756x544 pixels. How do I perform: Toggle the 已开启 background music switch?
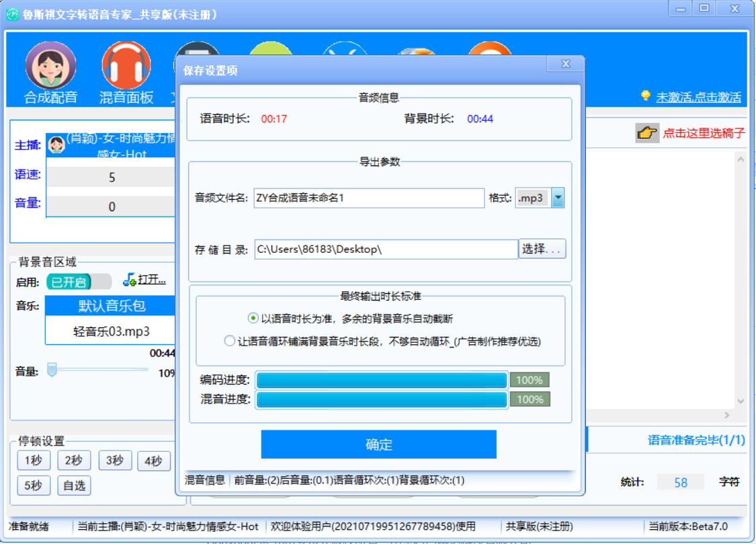[x=79, y=282]
